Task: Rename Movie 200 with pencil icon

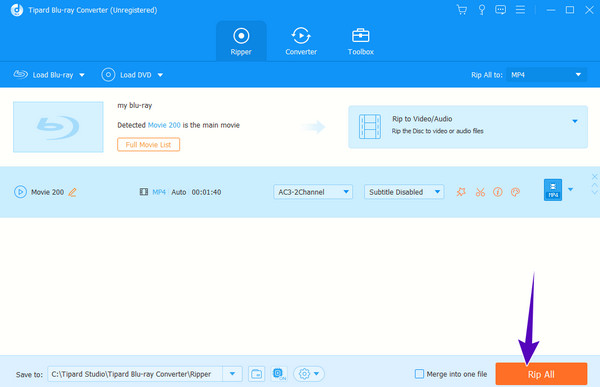Action: (72, 192)
